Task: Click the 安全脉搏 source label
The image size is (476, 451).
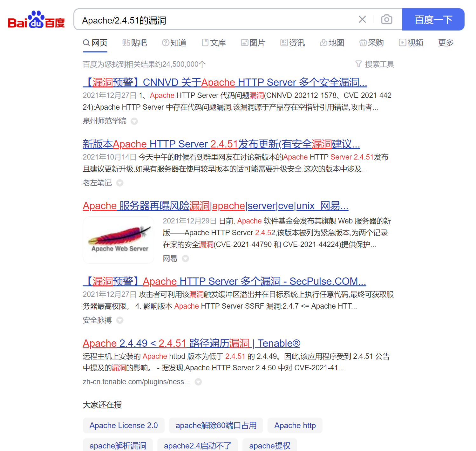Action: tap(97, 320)
